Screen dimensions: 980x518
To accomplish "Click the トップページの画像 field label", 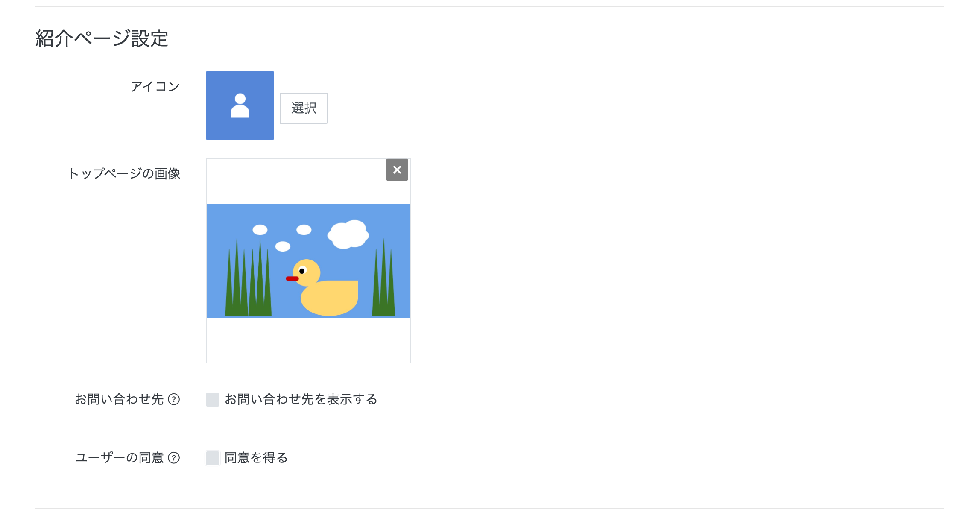I will (x=124, y=174).
